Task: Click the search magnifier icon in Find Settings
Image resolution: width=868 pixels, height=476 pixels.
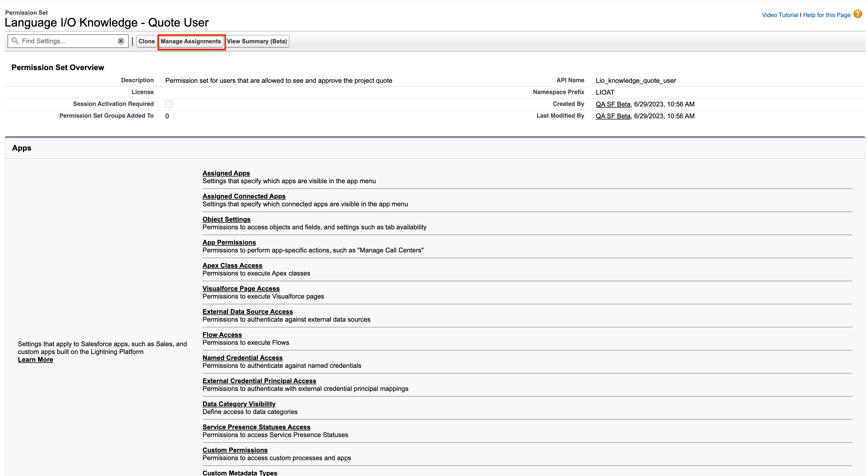Action: (15, 41)
